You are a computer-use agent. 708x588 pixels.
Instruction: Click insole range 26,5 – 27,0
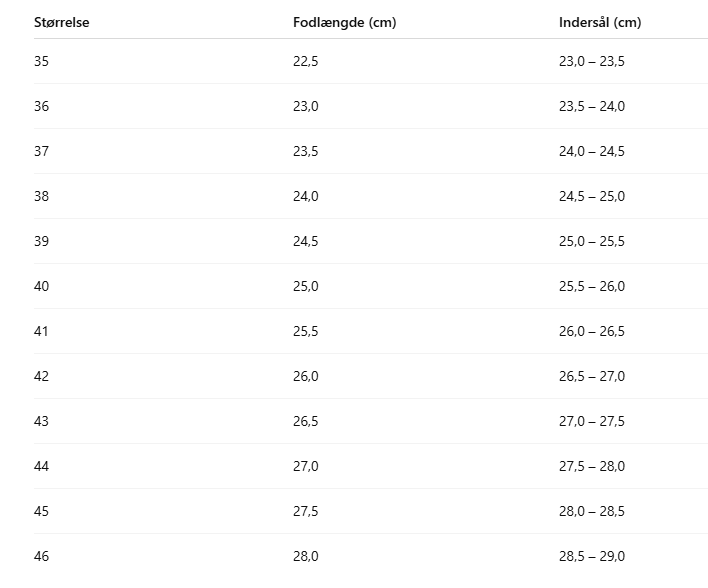pos(591,376)
